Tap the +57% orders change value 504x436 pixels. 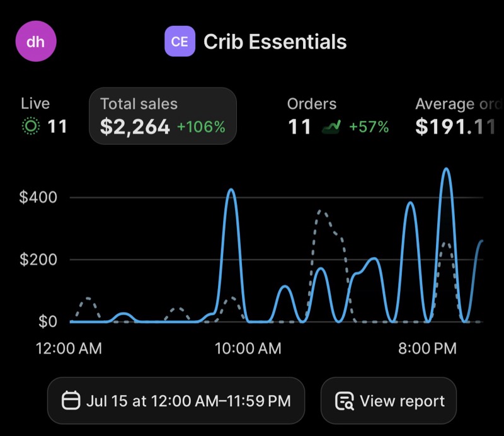[x=369, y=127]
